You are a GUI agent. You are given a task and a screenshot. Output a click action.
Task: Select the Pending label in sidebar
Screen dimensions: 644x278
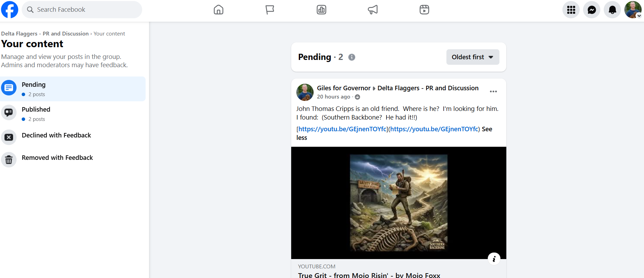click(34, 85)
